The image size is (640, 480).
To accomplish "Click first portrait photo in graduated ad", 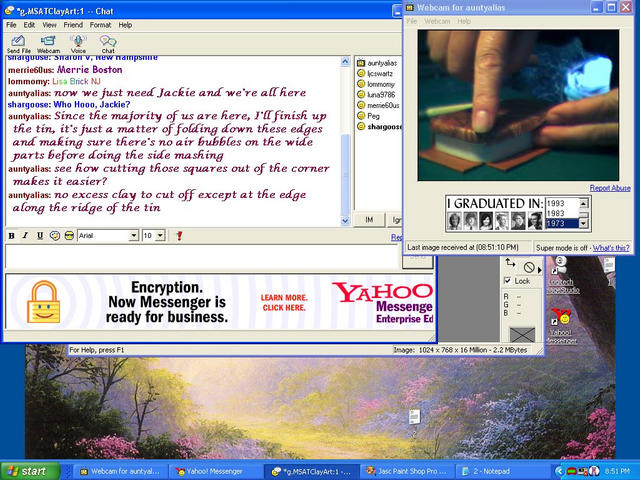I will point(454,221).
